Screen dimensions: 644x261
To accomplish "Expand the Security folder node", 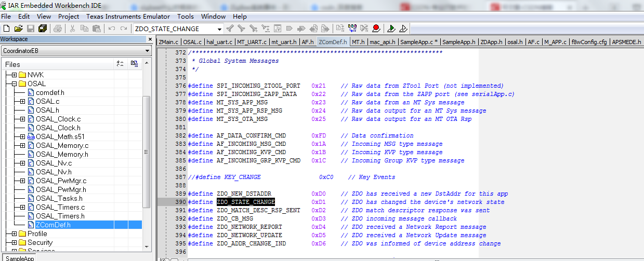I will coord(14,242).
